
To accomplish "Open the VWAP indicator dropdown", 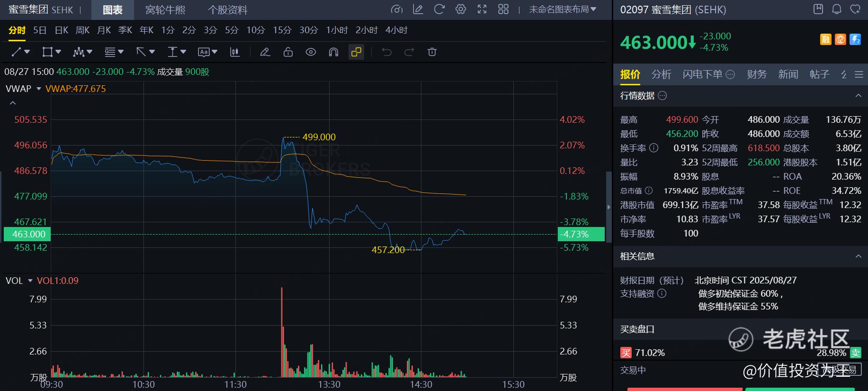I will (x=39, y=89).
